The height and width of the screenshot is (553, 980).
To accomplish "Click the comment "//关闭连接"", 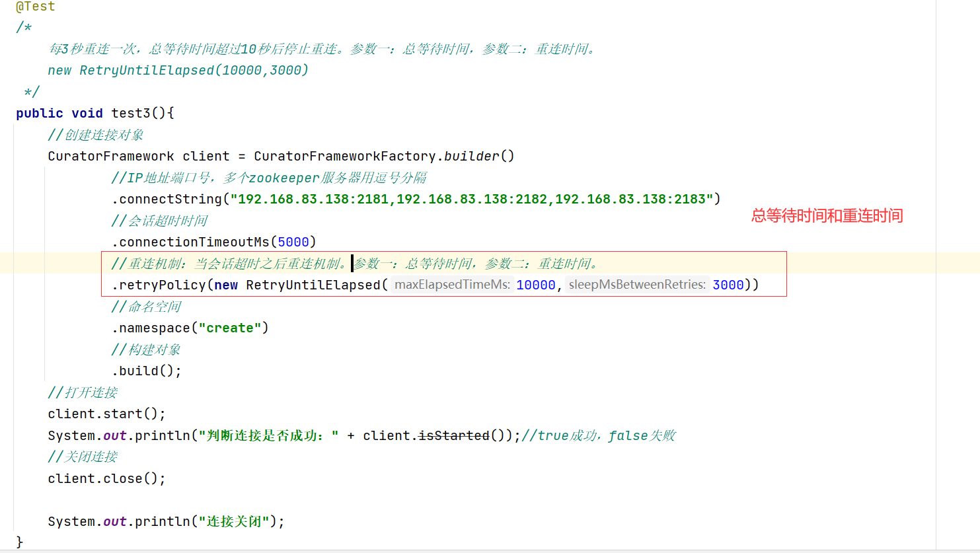I will tap(83, 457).
